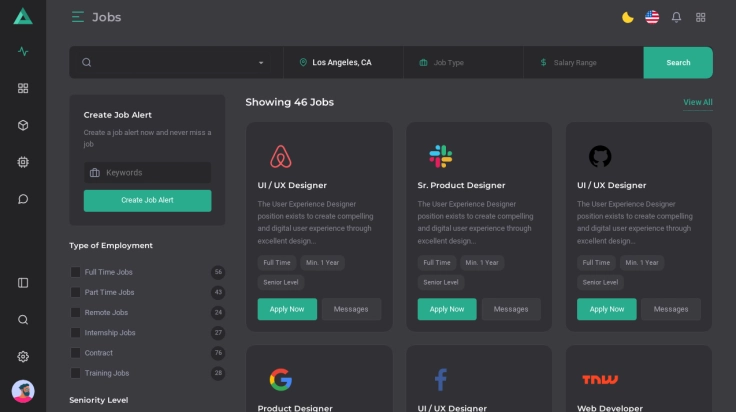The height and width of the screenshot is (412, 736).
Task: Click the activity pulse icon in sidebar
Action: point(23,52)
